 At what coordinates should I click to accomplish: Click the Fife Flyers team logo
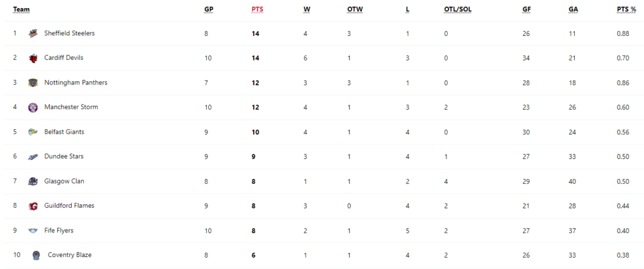coord(33,231)
